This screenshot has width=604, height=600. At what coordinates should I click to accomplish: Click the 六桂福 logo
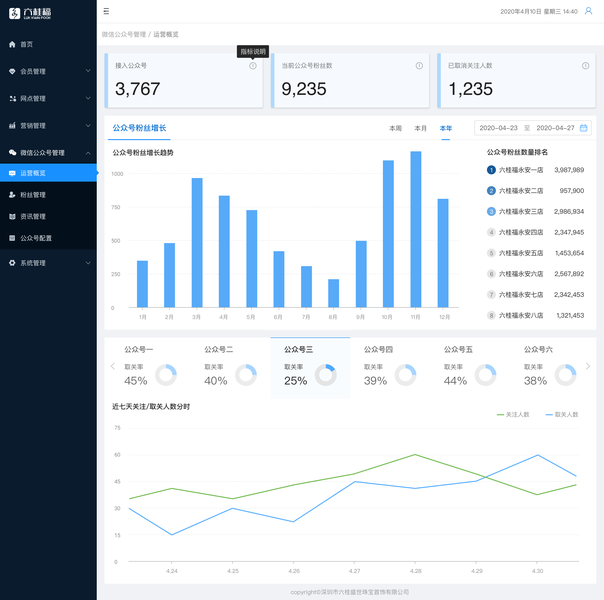30,13
